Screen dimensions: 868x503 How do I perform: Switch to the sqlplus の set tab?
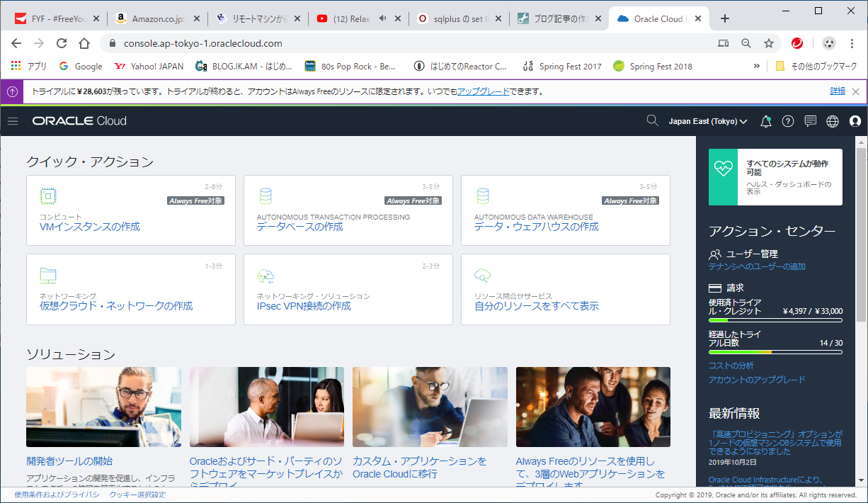tap(459, 18)
